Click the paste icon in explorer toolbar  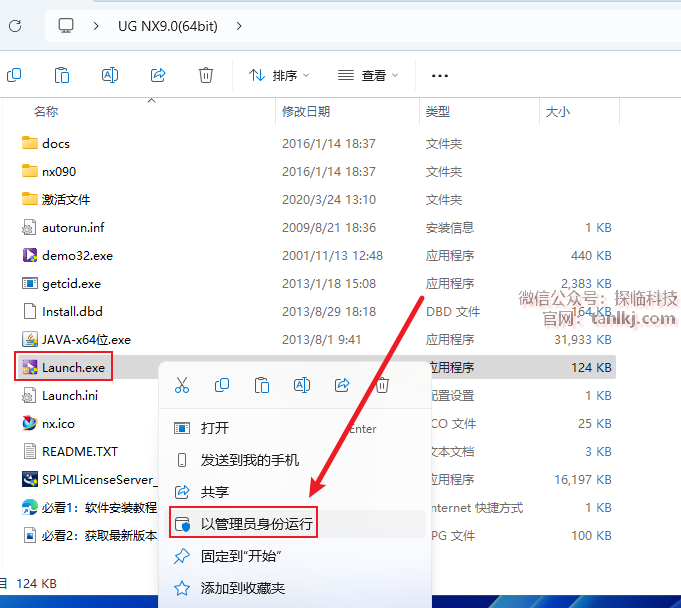point(62,75)
